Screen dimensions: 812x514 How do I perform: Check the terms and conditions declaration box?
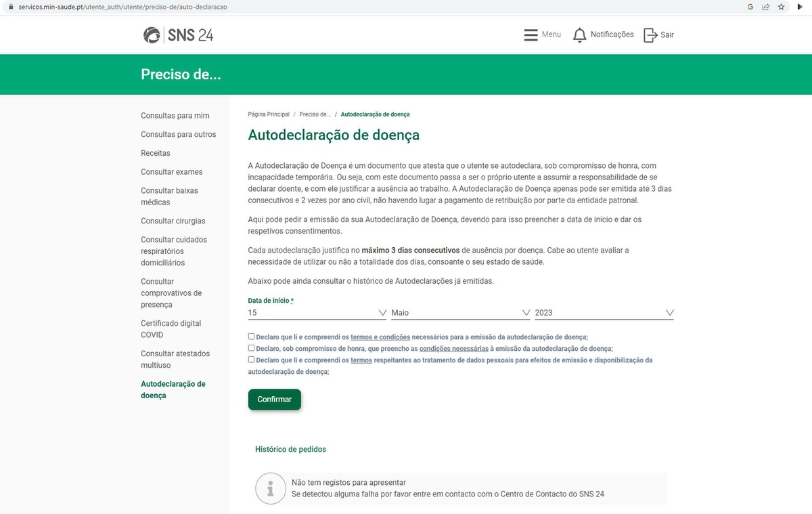pyautogui.click(x=252, y=337)
